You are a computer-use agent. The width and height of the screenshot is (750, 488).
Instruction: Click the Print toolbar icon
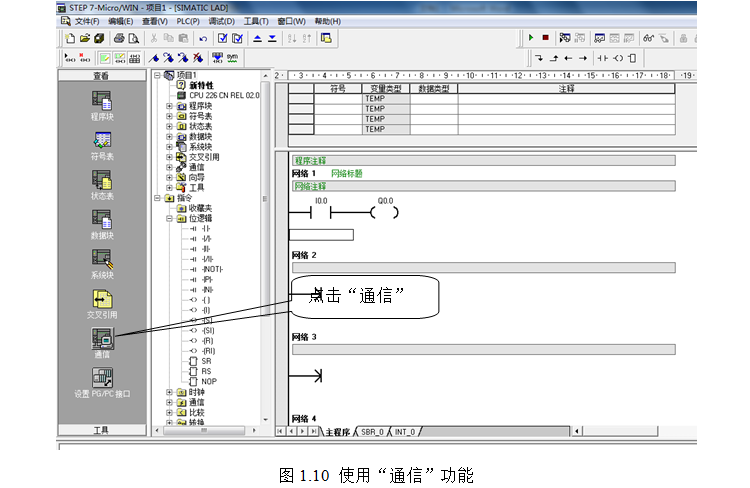(x=119, y=38)
